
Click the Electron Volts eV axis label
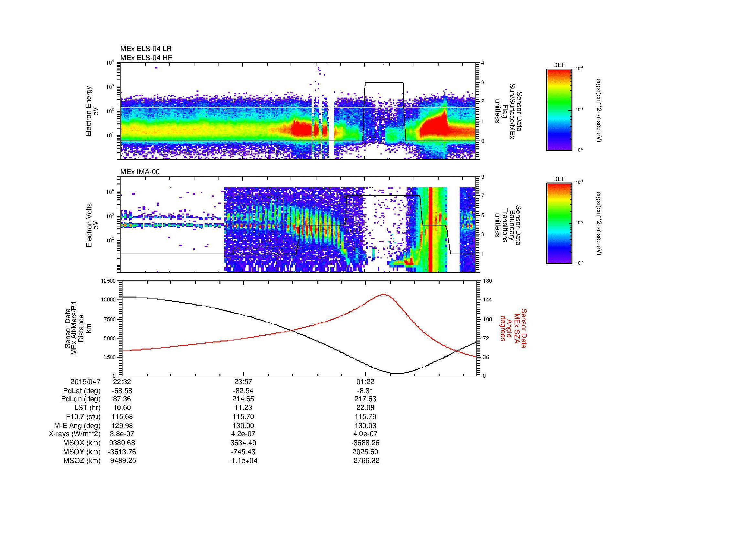click(92, 225)
